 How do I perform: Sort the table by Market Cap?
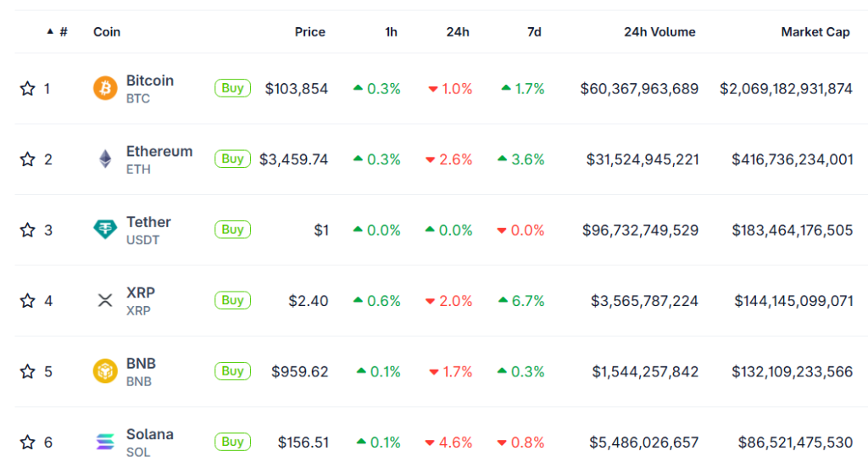[815, 32]
